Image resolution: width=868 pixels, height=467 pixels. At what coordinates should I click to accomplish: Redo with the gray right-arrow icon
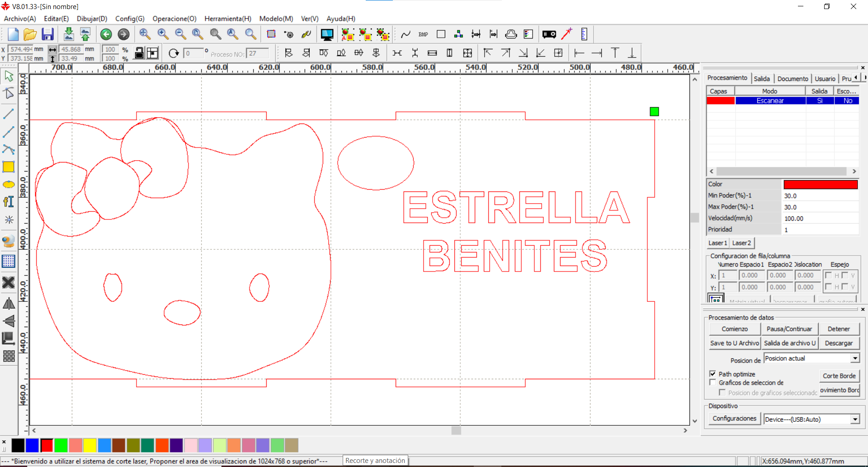coord(123,34)
